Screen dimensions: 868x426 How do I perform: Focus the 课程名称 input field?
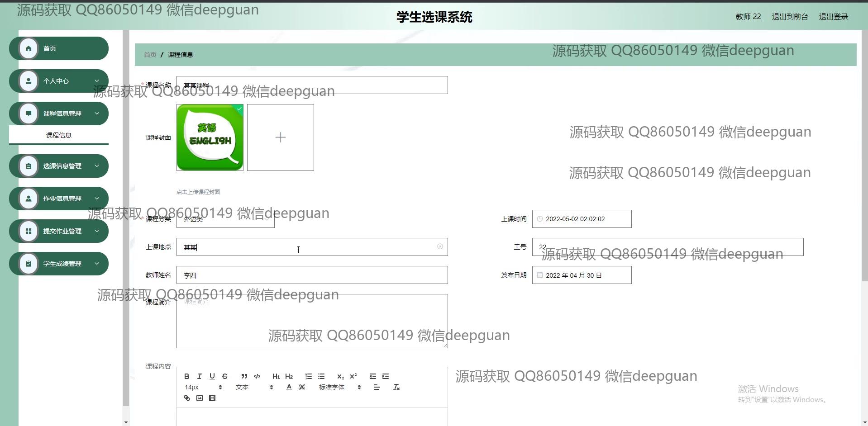click(x=312, y=85)
